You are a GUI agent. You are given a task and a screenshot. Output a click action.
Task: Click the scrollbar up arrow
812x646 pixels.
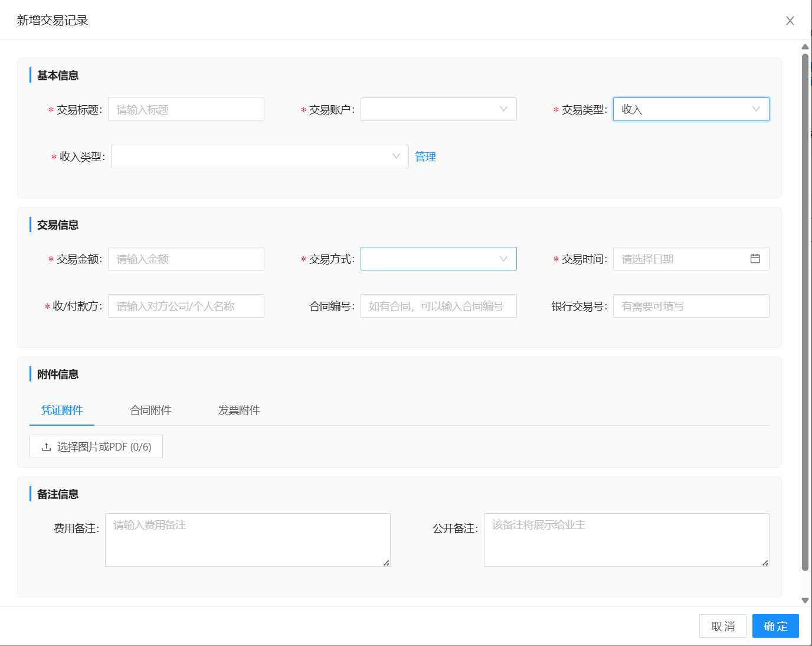805,47
